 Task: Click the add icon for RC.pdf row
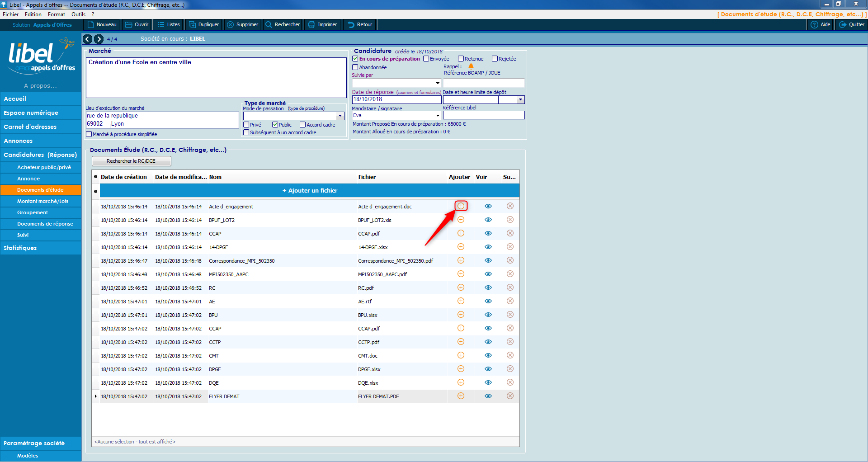click(461, 288)
